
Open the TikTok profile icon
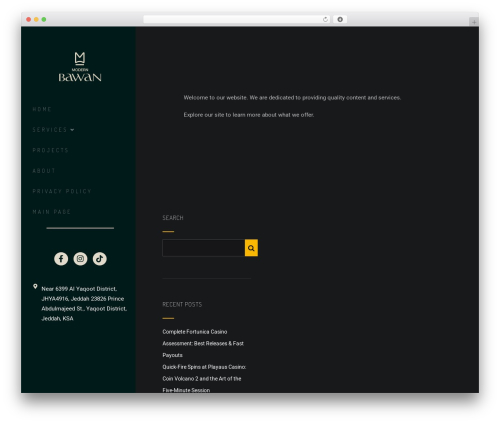pyautogui.click(x=100, y=259)
